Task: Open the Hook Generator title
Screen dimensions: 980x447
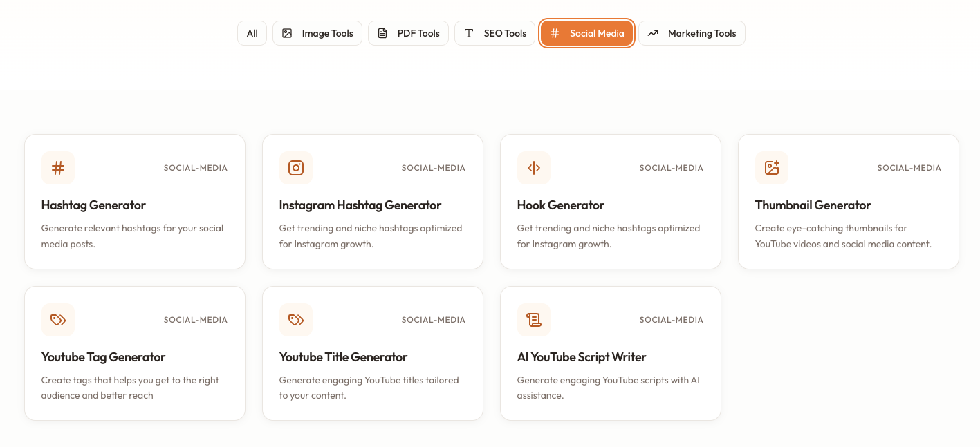Action: click(x=561, y=205)
